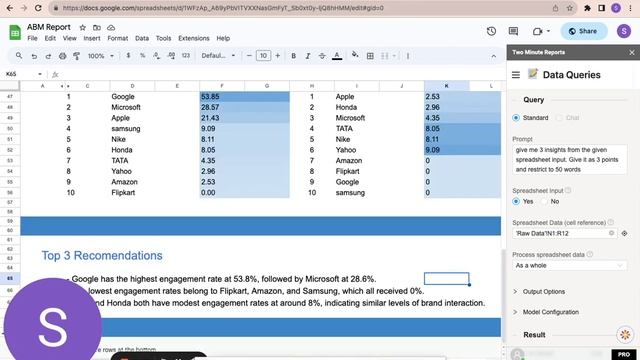
Task: Open the Chrome extensions puzzle icon
Action: 587,8
